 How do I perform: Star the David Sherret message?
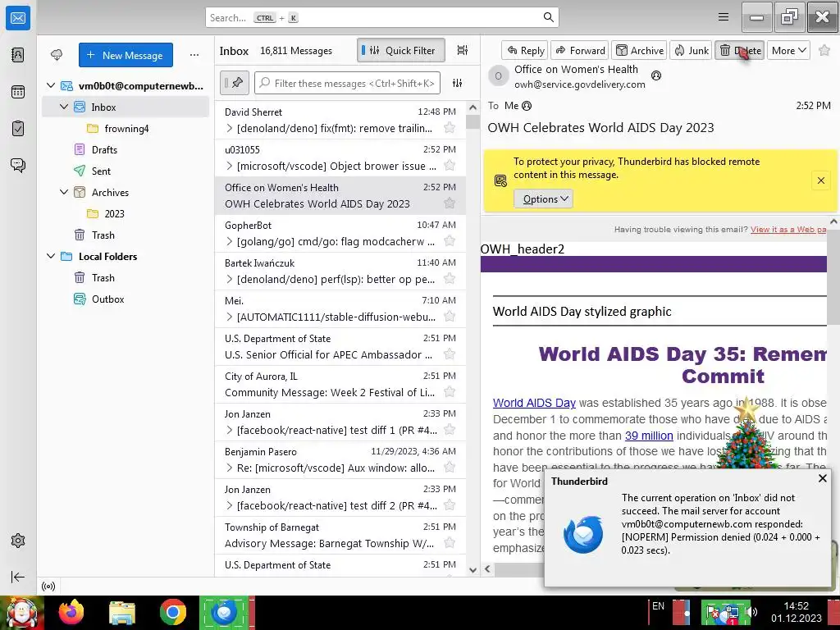pyautogui.click(x=450, y=127)
